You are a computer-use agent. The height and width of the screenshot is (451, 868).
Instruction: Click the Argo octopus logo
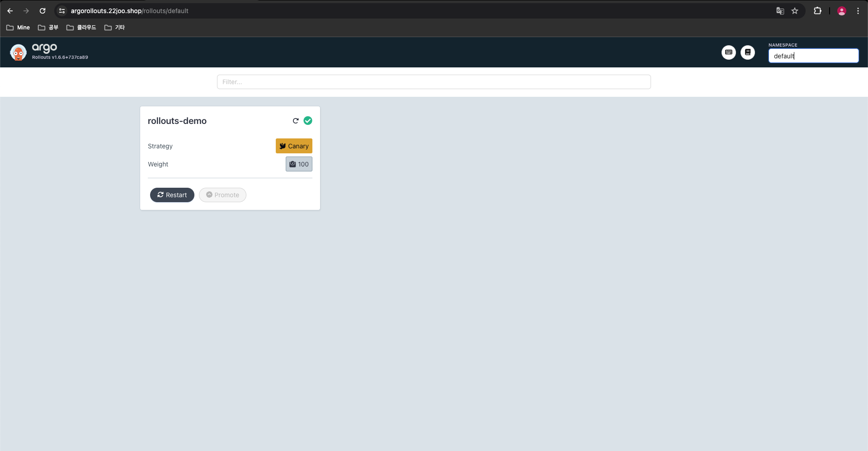(18, 52)
